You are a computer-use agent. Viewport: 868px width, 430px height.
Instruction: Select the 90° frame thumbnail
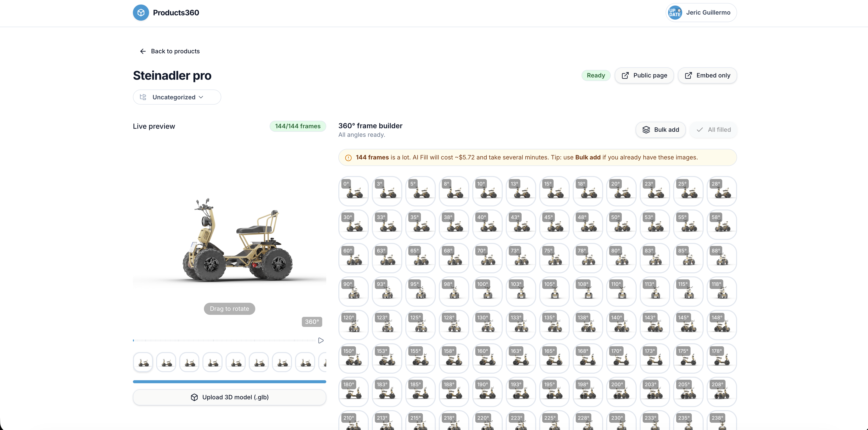pyautogui.click(x=353, y=291)
